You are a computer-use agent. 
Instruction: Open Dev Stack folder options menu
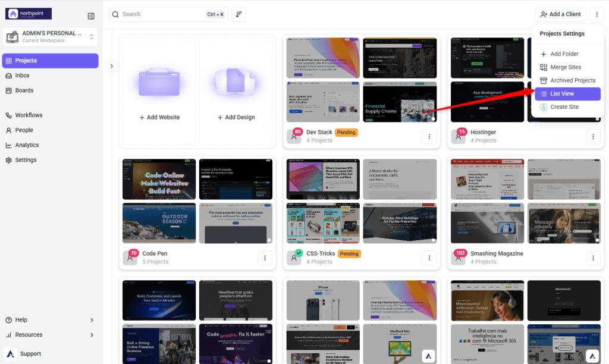(429, 137)
